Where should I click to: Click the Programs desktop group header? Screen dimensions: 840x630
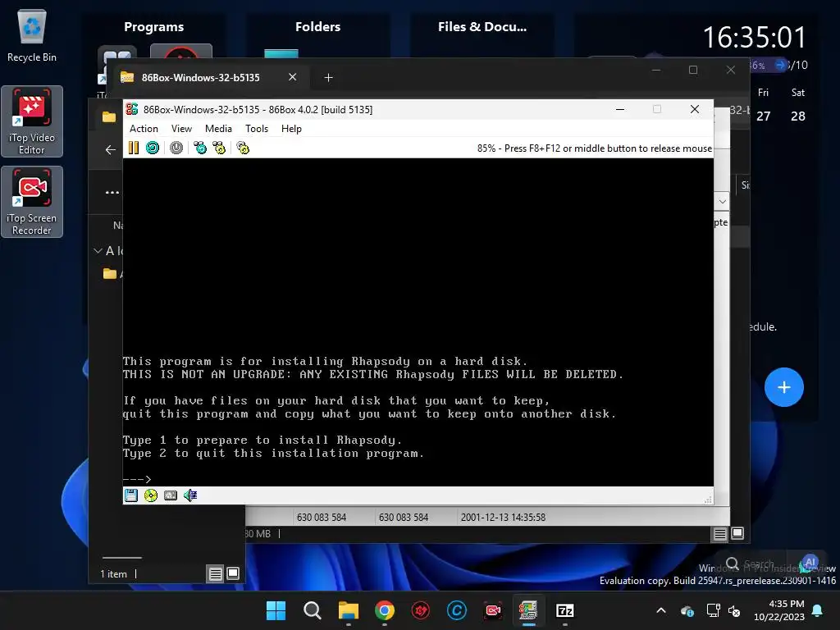pyautogui.click(x=153, y=27)
